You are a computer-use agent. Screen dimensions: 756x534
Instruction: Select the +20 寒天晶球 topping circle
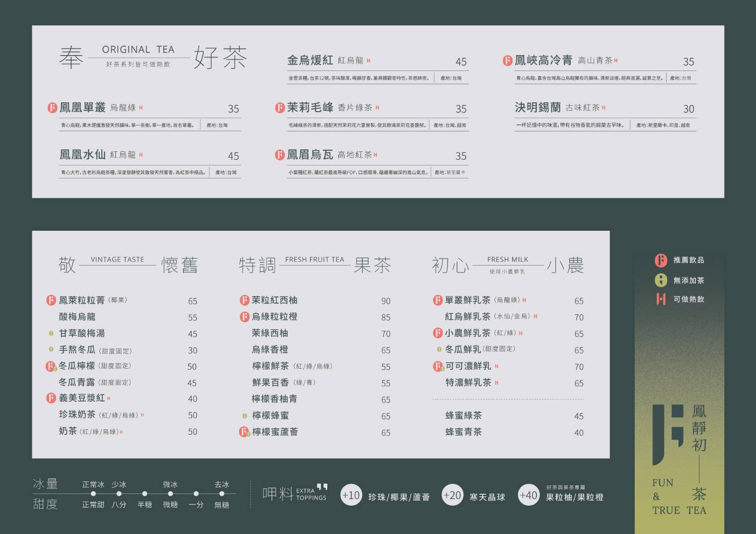click(x=452, y=495)
